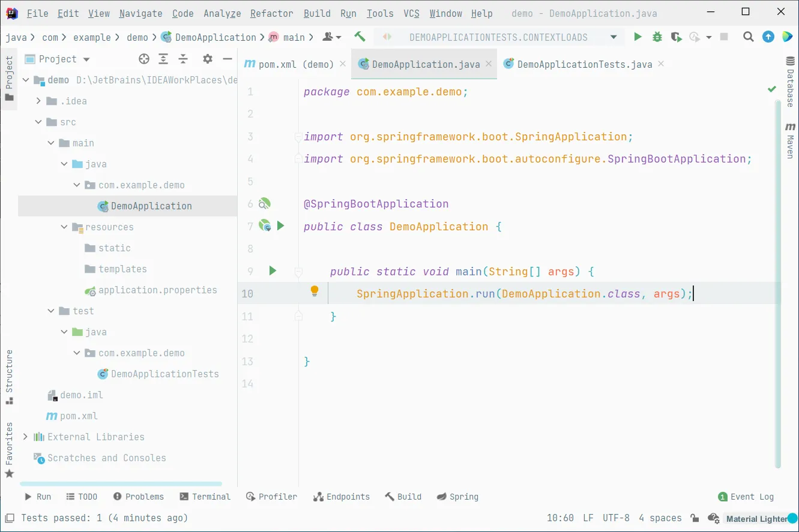
Task: Click the Project panel horizontal scrollbar
Action: [x=121, y=483]
